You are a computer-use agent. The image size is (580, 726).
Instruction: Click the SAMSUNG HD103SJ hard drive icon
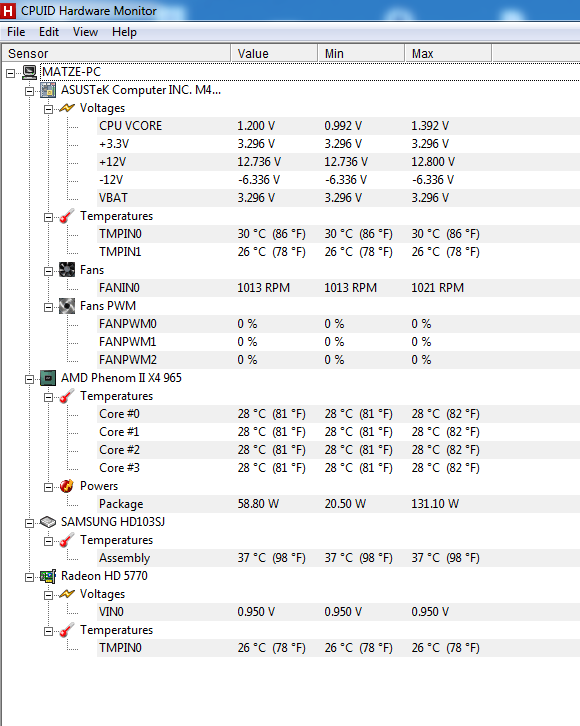coord(48,522)
